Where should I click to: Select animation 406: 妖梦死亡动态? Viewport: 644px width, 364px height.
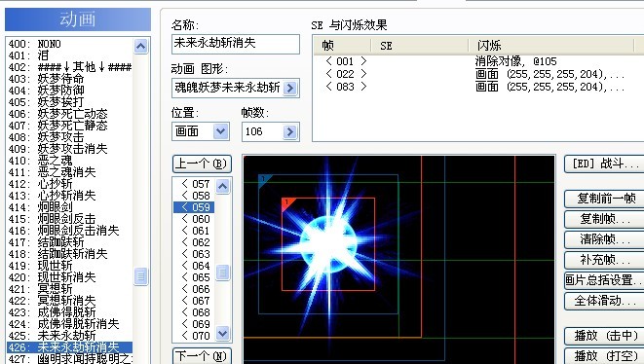(x=70, y=114)
